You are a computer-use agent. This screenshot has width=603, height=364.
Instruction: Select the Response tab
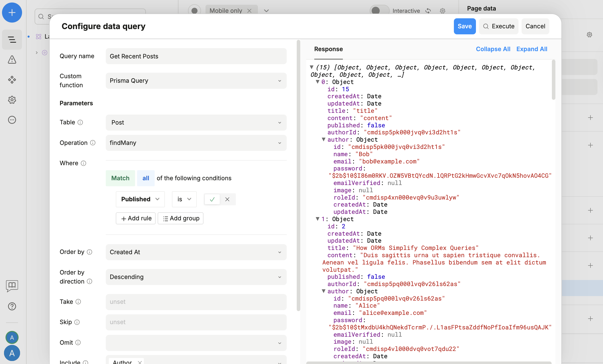pyautogui.click(x=328, y=49)
